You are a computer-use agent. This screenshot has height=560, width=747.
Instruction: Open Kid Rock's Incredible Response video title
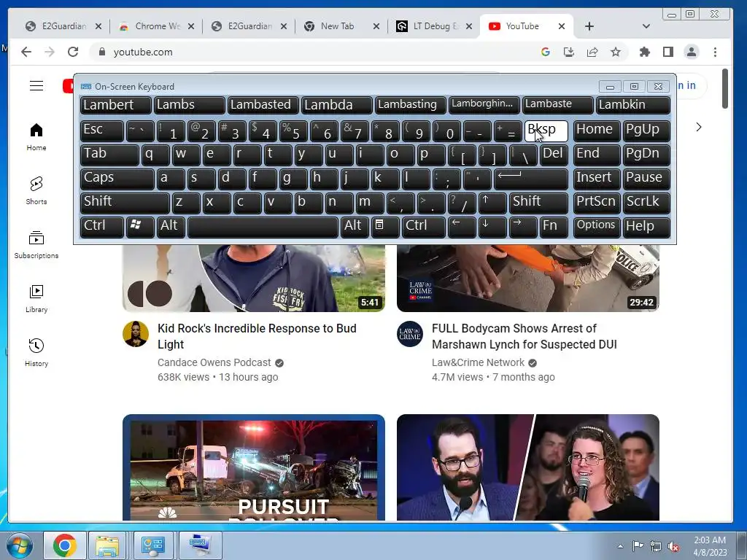(258, 336)
